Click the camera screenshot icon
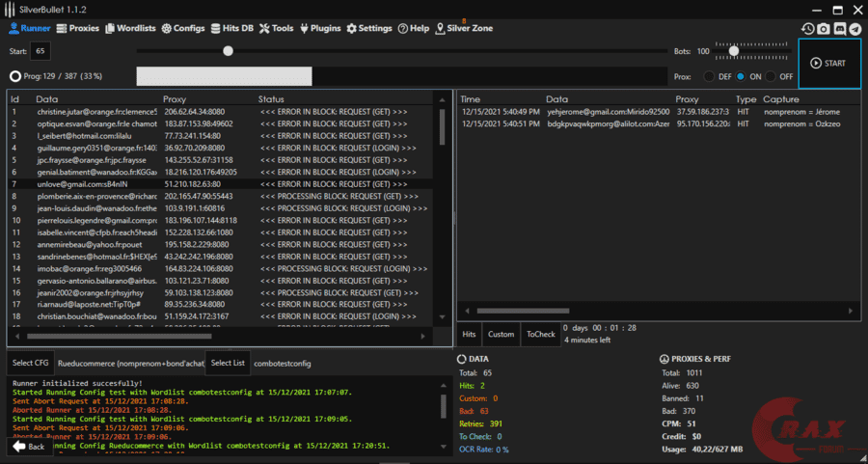Screen dimensions: 868x464 [824, 29]
